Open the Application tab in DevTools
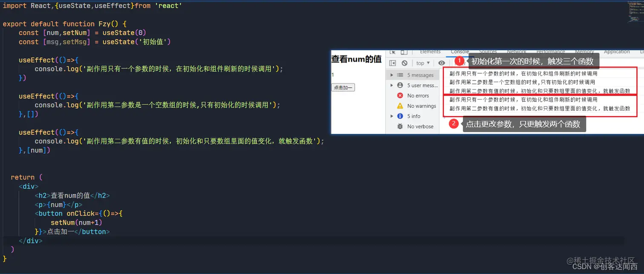 click(x=617, y=52)
